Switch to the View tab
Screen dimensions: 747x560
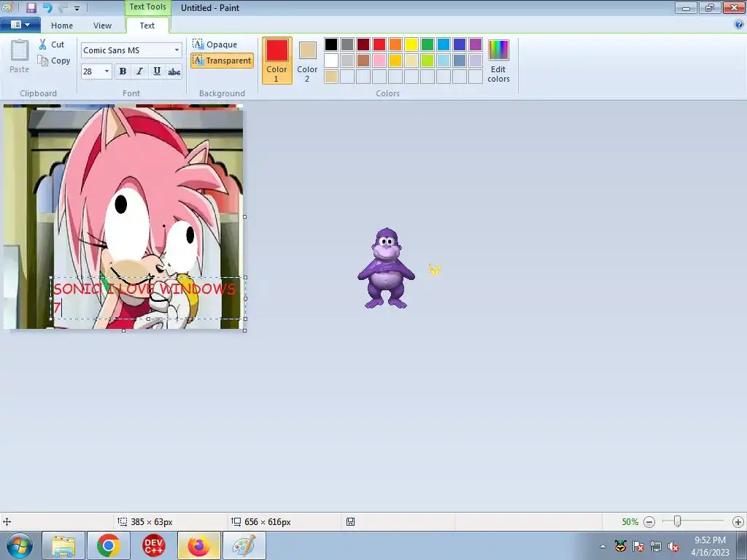(102, 26)
